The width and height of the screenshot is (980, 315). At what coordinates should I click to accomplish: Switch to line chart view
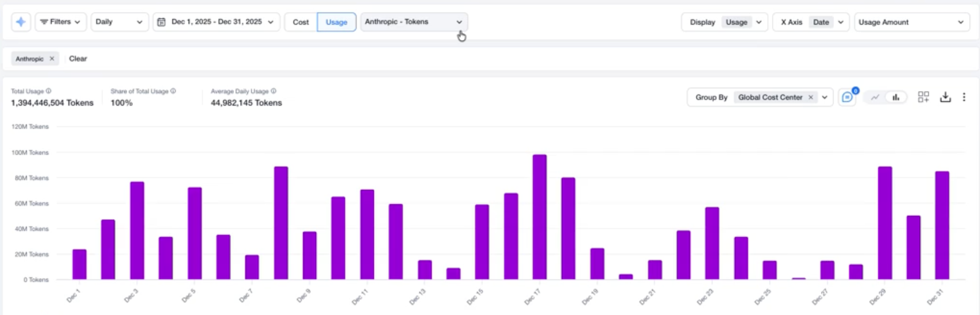pyautogui.click(x=875, y=97)
